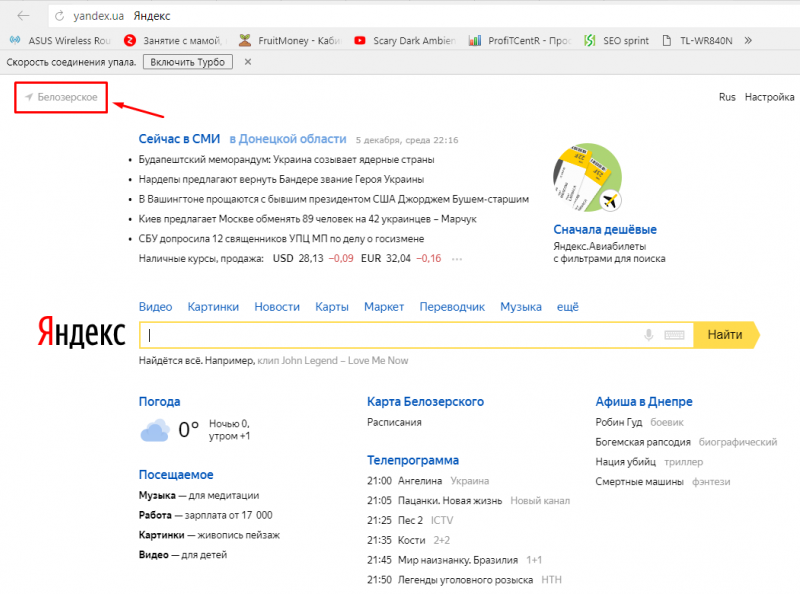Focus the Yandex search input field
This screenshot has height=594, width=800.
click(388, 335)
